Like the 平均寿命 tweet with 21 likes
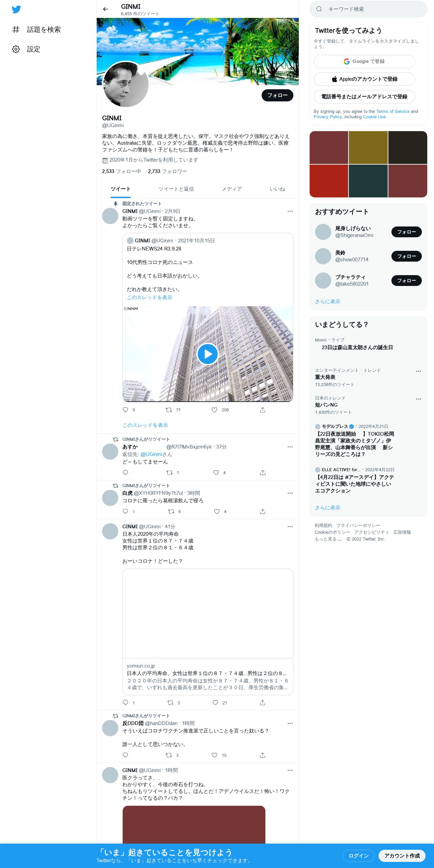The height and width of the screenshot is (868, 434). [215, 703]
